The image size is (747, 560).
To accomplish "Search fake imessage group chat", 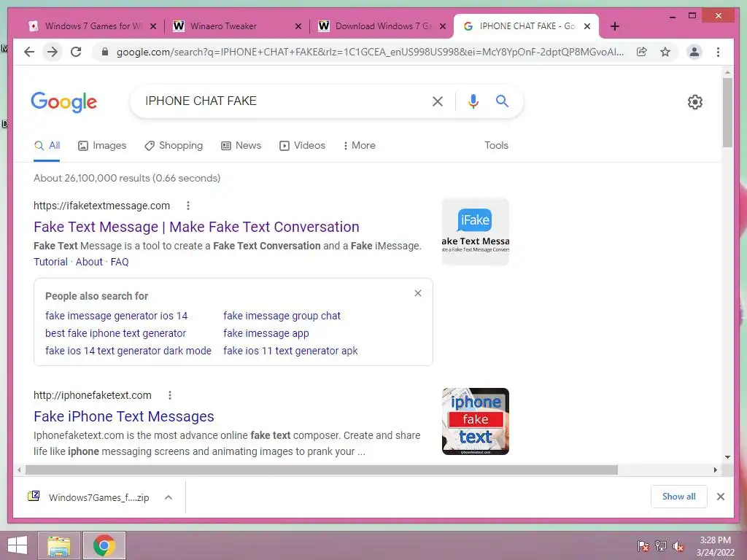I will (x=282, y=316).
